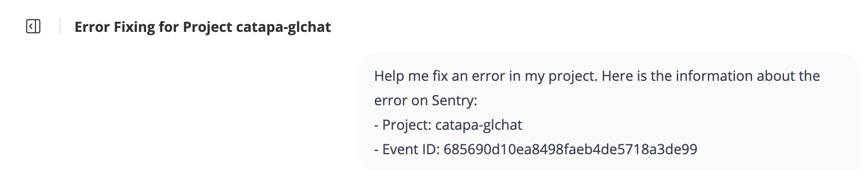This screenshot has height=180, width=868.
Task: Click the "- Project:" label in the message
Action: tap(403, 125)
